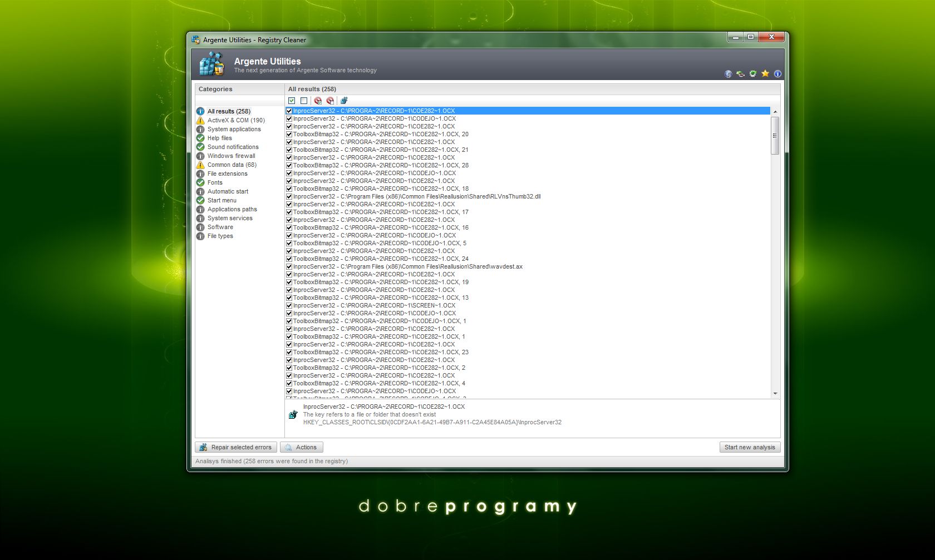Image resolution: width=935 pixels, height=560 pixels.
Task: Click Repair selected errors button
Action: click(x=235, y=447)
